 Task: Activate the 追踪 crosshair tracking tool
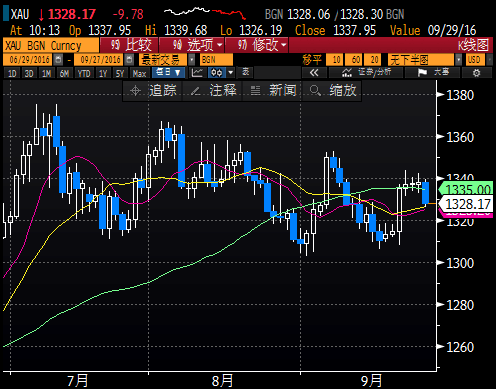pyautogui.click(x=153, y=91)
